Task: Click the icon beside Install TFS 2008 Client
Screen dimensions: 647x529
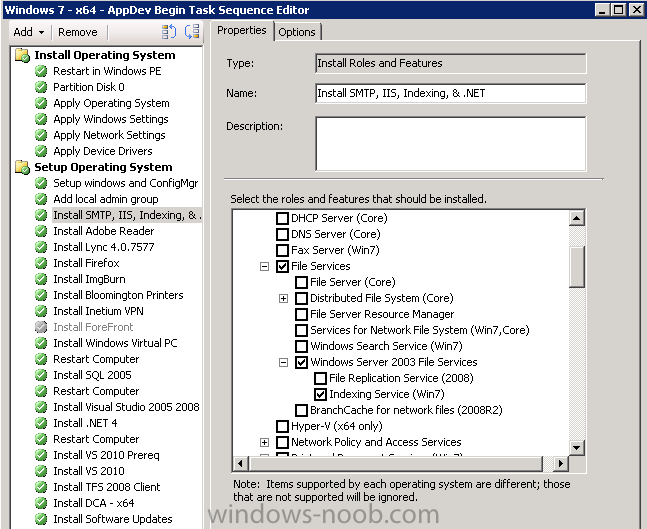Action: (41, 487)
